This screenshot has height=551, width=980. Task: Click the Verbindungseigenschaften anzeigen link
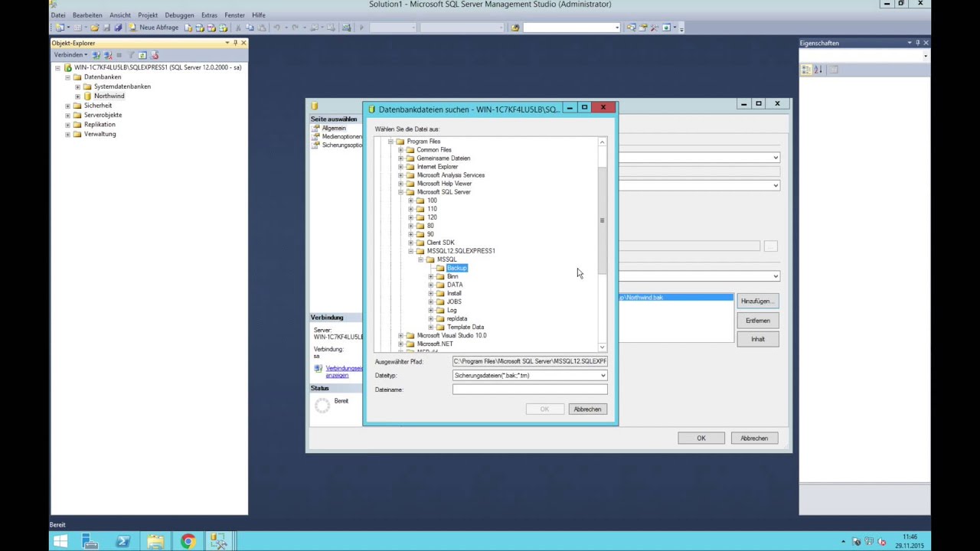(344, 372)
